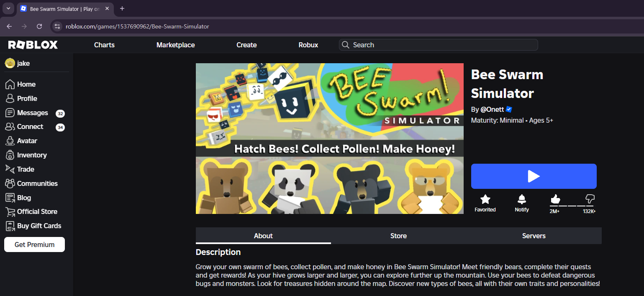Click the browser forward arrow

pyautogui.click(x=24, y=26)
